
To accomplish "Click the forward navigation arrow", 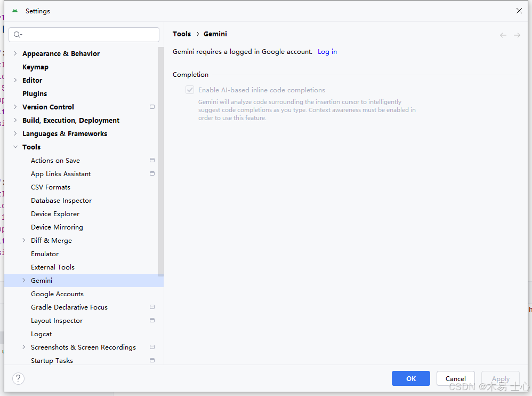I will click(517, 35).
